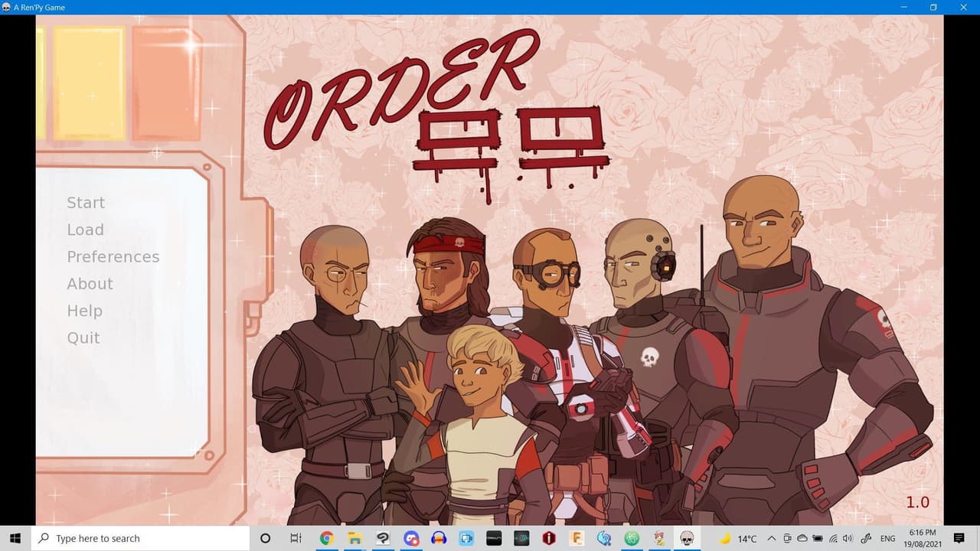The width and height of the screenshot is (980, 551).
Task: Open Clip Studio Paint from the taskbar
Action: [x=383, y=538]
